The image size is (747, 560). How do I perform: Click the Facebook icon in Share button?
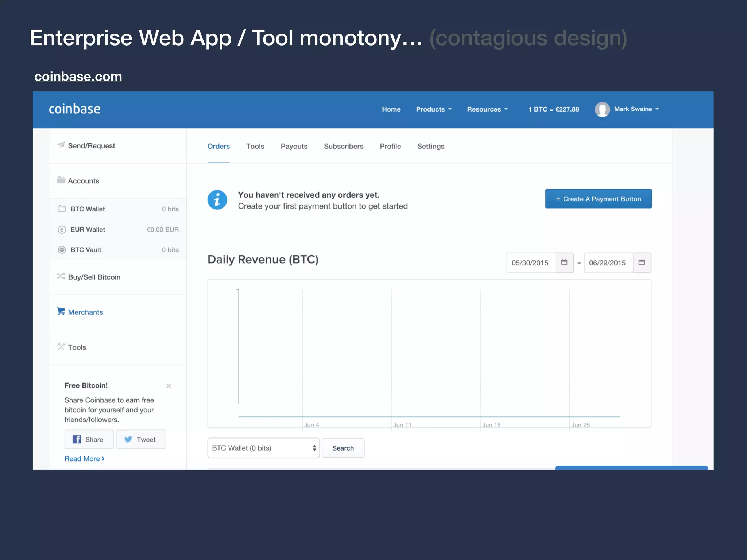point(77,439)
